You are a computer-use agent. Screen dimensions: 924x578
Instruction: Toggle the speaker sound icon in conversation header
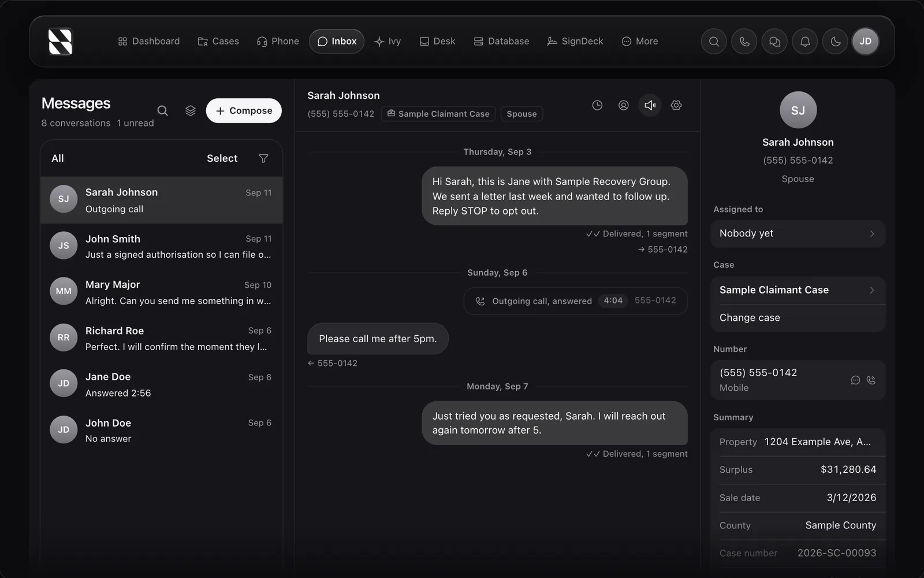[x=650, y=105]
